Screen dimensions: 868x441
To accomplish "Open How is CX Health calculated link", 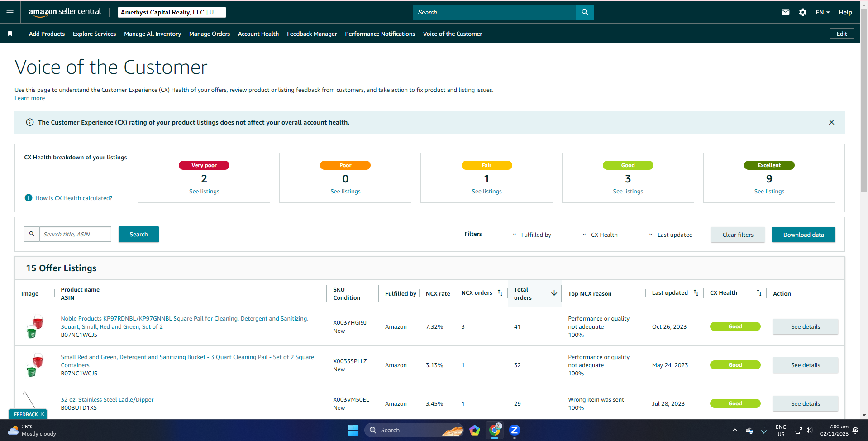I will (74, 198).
